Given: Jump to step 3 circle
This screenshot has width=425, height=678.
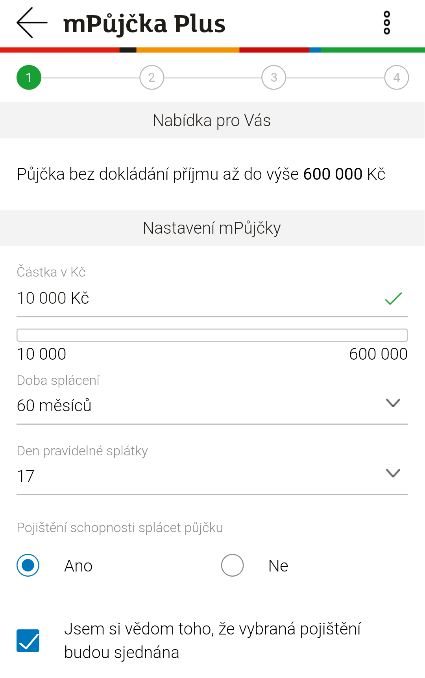Looking at the screenshot, I should click(x=274, y=77).
